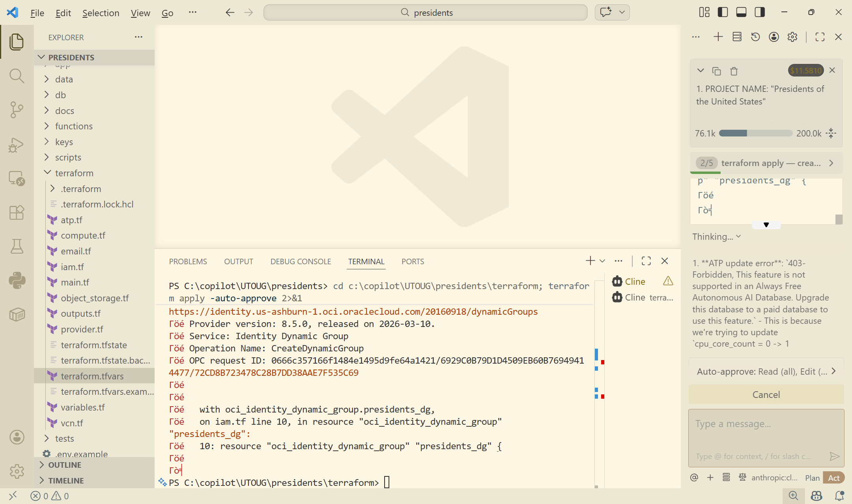This screenshot has height=504, width=852.
Task: Expand the functions folder
Action: click(x=74, y=126)
